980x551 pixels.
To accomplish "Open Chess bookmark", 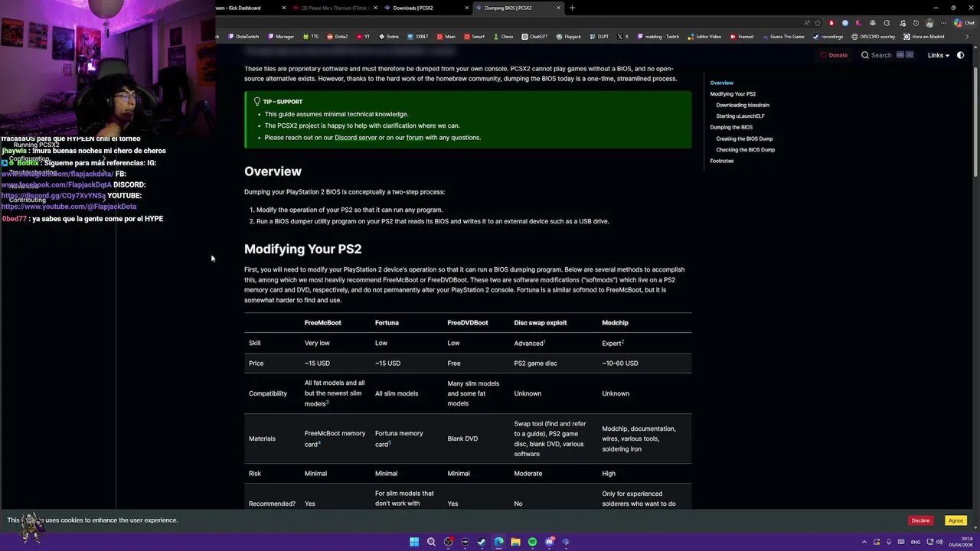I will [x=503, y=37].
